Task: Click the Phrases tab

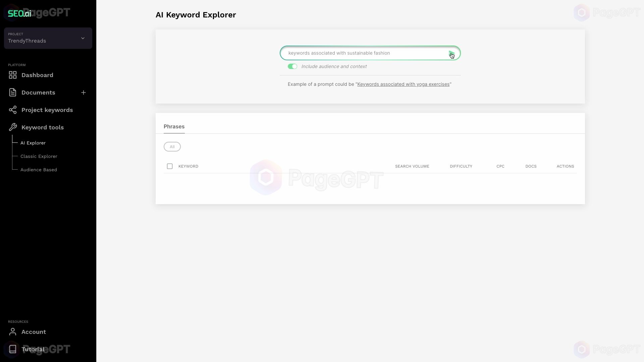Action: (174, 126)
